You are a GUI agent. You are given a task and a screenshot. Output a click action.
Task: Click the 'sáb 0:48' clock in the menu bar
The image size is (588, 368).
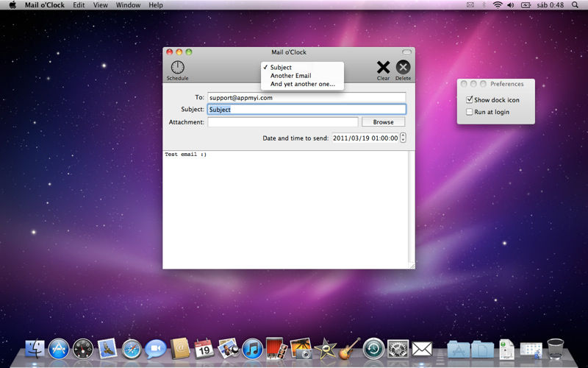click(x=550, y=5)
